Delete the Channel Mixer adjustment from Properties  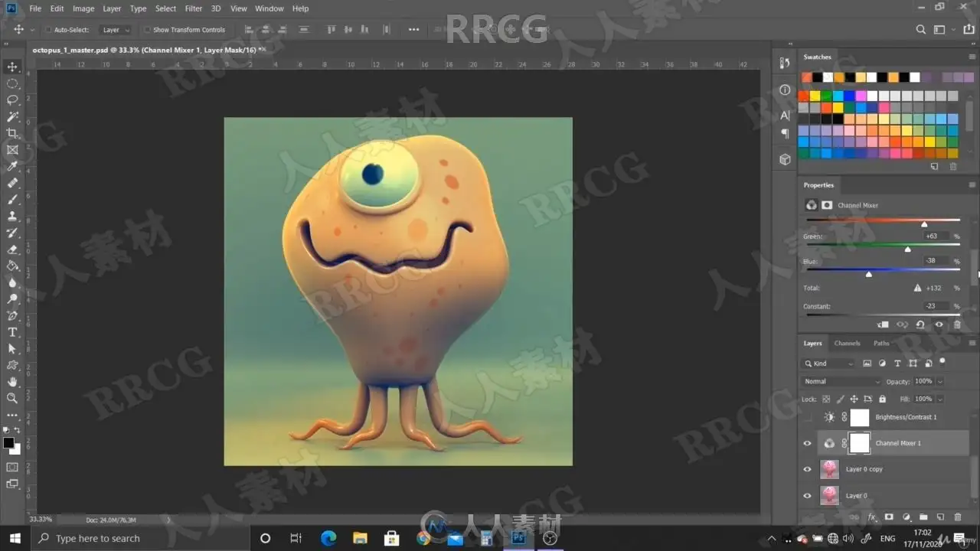tap(957, 324)
